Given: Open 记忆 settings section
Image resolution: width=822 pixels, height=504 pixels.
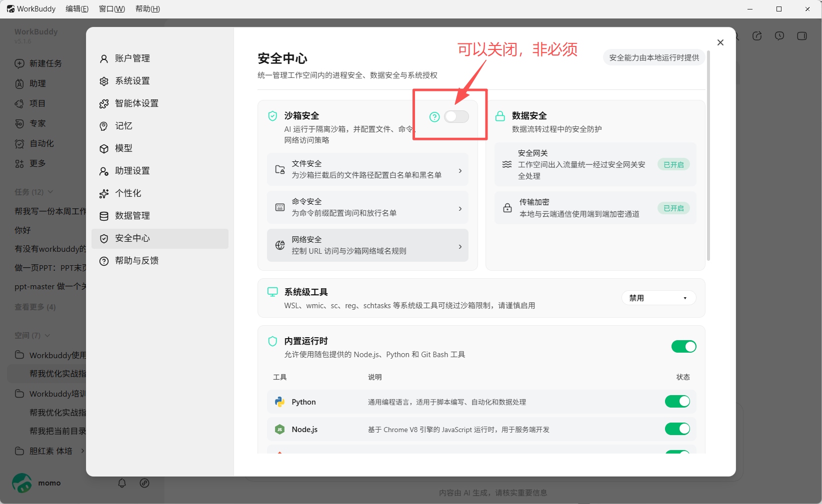Looking at the screenshot, I should pos(160,126).
